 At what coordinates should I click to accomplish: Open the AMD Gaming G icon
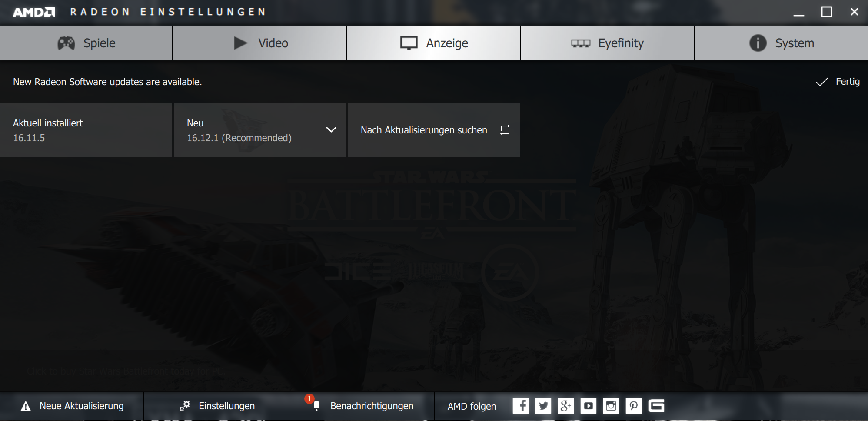656,406
